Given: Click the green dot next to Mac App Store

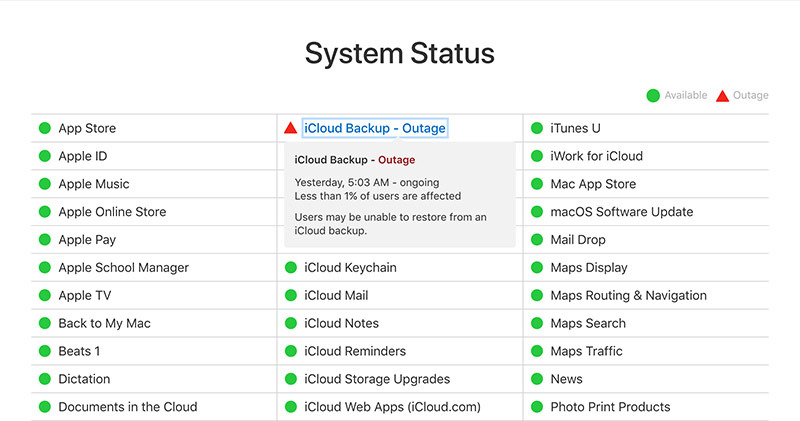Looking at the screenshot, I should [537, 184].
